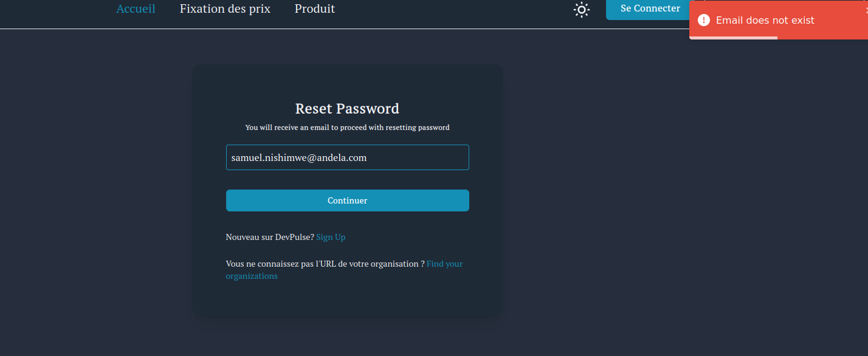This screenshot has height=356, width=868.
Task: Click the email instructions subtitle text
Action: click(347, 128)
